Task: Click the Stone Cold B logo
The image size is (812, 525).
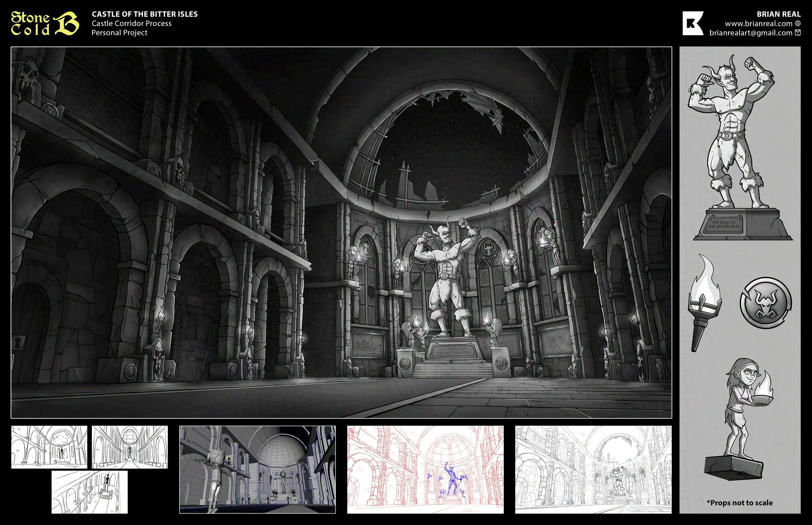Action: [x=44, y=23]
